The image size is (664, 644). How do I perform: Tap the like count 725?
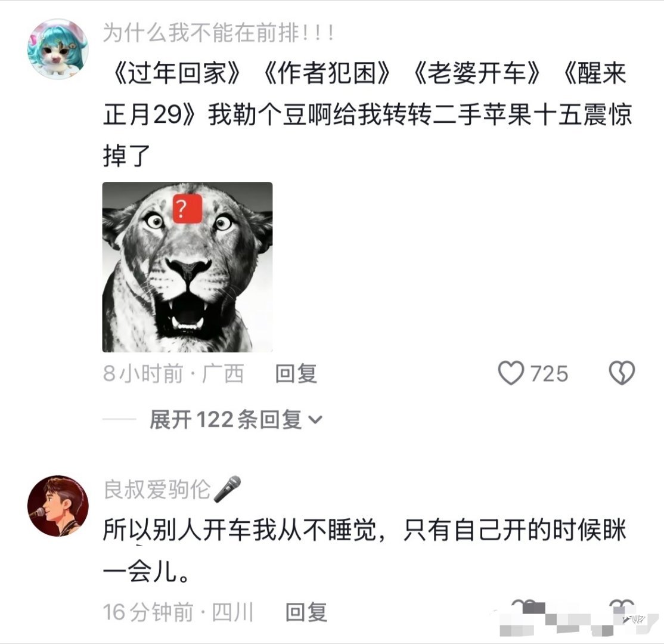click(549, 374)
